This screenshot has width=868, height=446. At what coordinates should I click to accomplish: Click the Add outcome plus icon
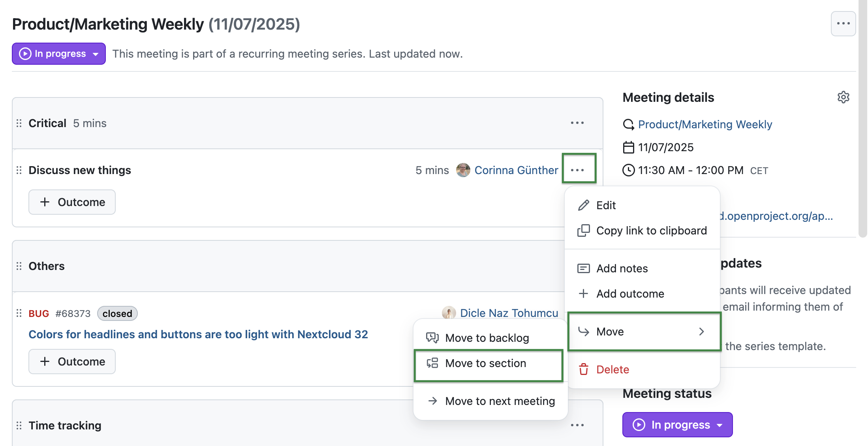coord(583,294)
